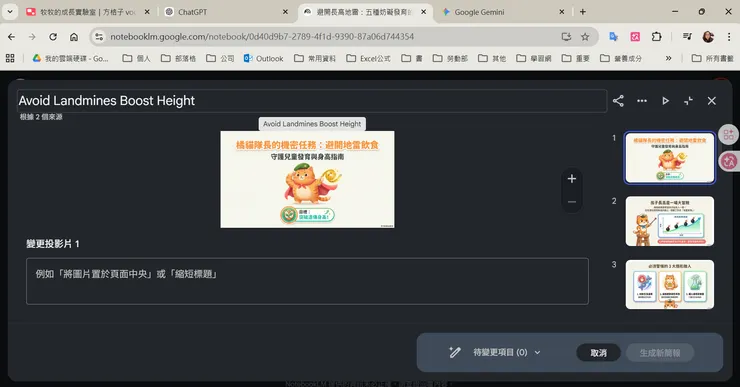Open the Chrome profile avatar
This screenshot has width=740, height=387.
[x=708, y=37]
